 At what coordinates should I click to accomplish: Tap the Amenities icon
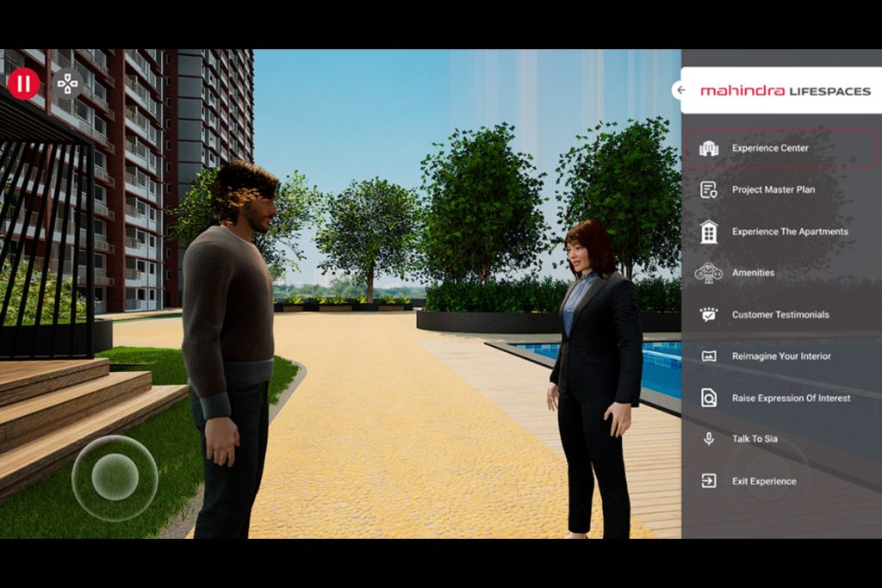[709, 273]
